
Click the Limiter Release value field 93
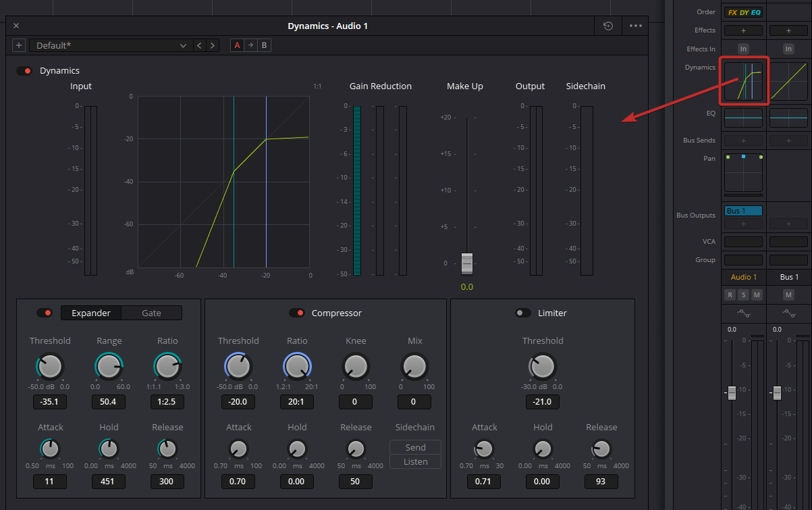point(601,482)
